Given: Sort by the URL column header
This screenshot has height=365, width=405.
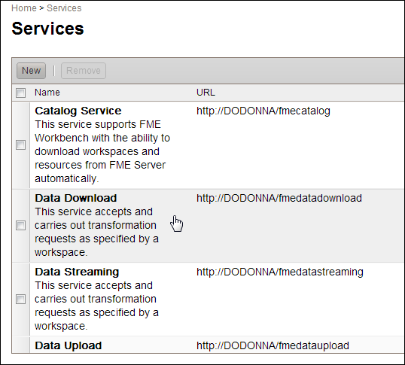Looking at the screenshot, I should coord(205,92).
